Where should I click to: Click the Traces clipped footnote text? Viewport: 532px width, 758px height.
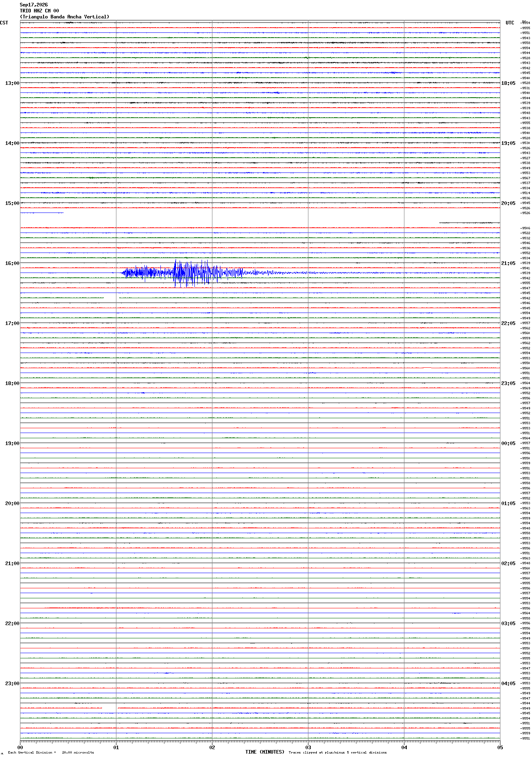coord(338,752)
